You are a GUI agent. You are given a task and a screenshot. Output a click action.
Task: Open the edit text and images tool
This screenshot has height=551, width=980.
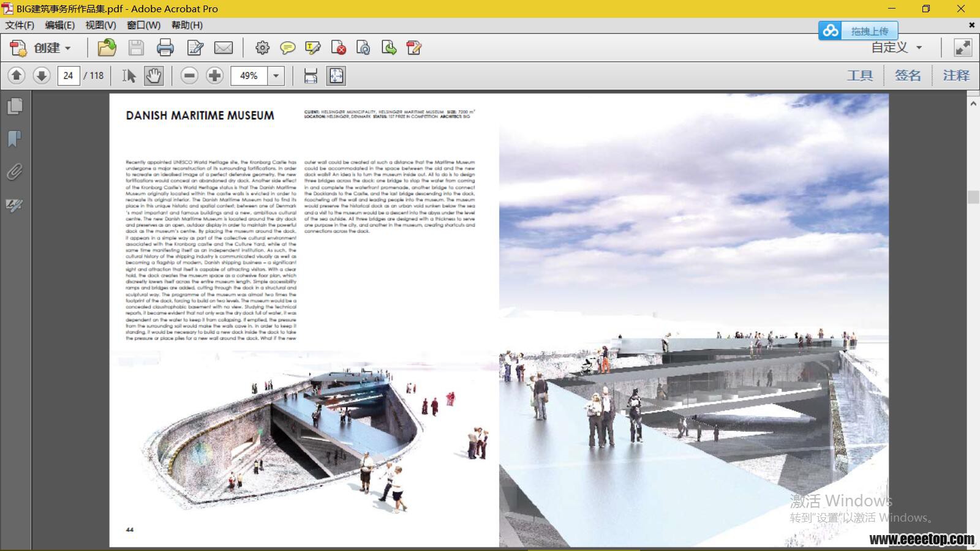pos(195,48)
